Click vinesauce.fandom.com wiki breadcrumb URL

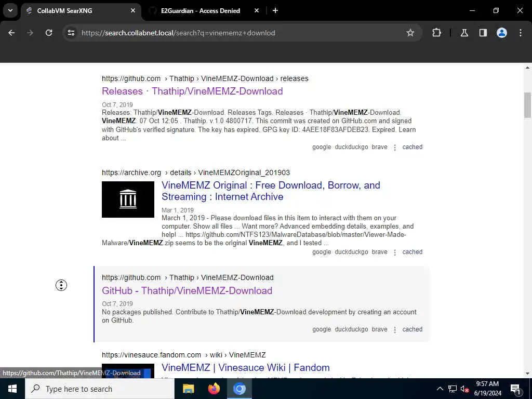click(x=183, y=355)
